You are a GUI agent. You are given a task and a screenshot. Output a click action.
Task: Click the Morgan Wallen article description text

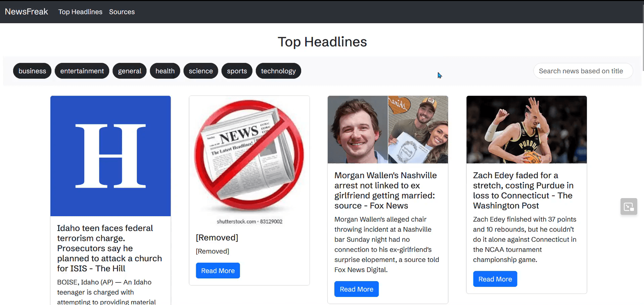[x=387, y=244]
